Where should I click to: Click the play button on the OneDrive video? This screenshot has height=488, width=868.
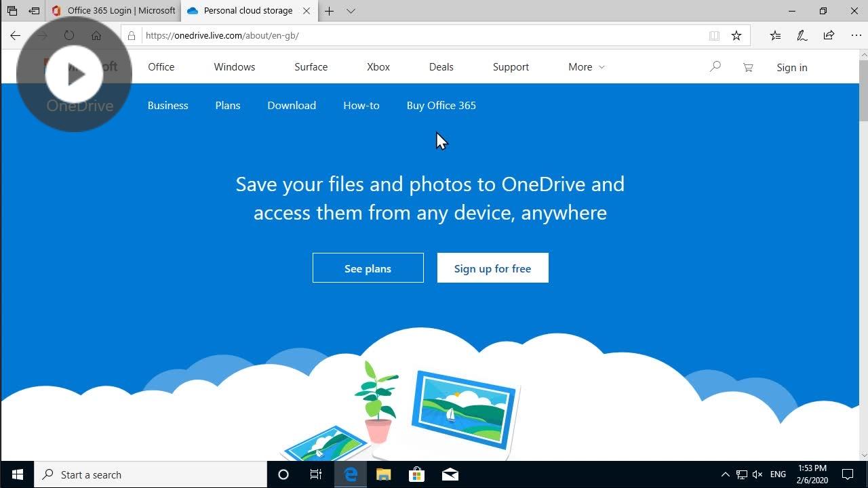(75, 75)
